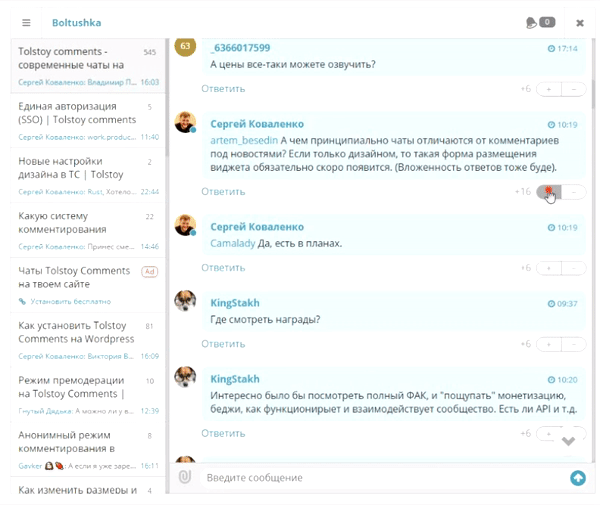This screenshot has width=600, height=505.
Task: Open 'Чаты Tolstoy Comments на твоем сайте' ad
Action: click(88, 285)
